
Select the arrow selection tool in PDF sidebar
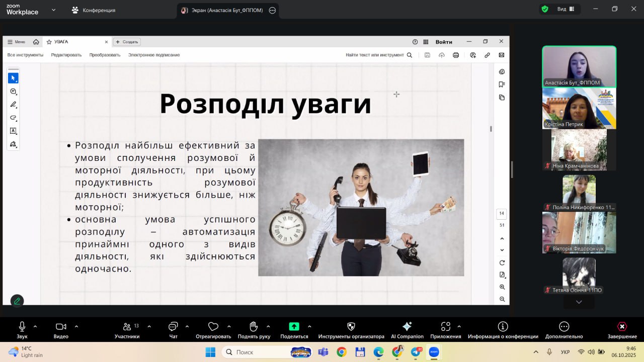[13, 78]
